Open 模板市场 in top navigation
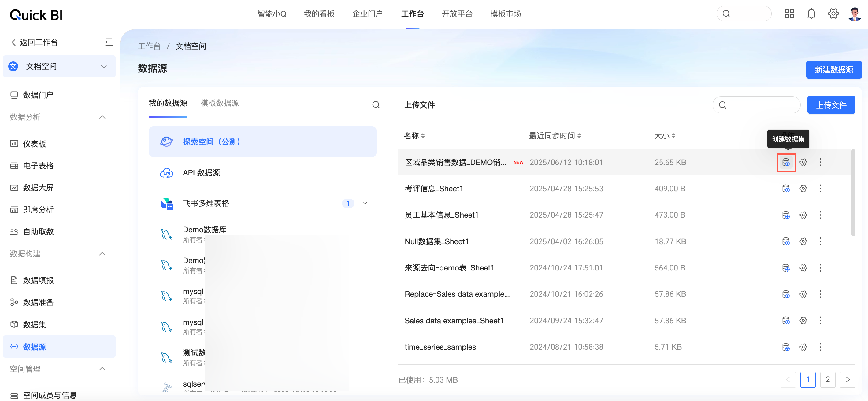The width and height of the screenshot is (868, 401). (506, 14)
